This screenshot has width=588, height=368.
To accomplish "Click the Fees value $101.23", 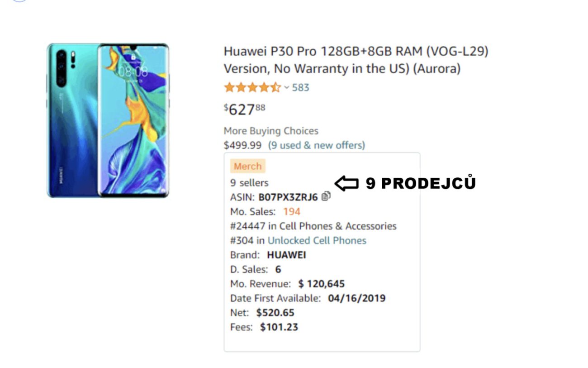I will [x=279, y=327].
